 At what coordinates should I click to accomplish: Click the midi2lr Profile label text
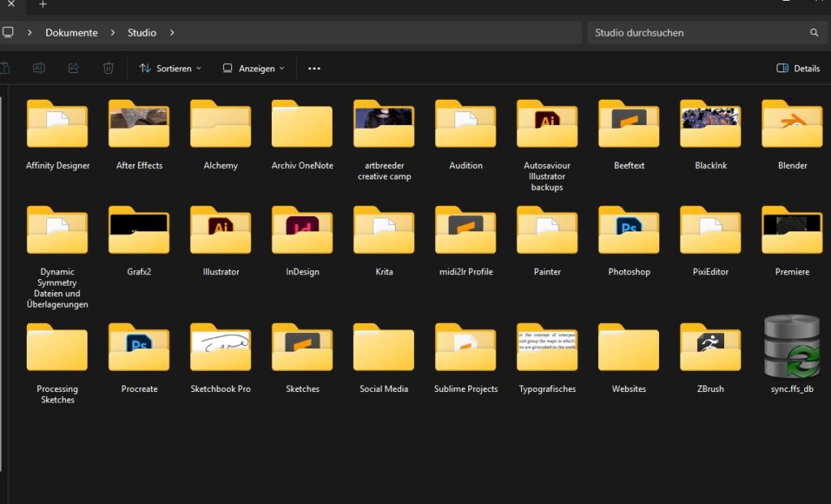coord(466,272)
